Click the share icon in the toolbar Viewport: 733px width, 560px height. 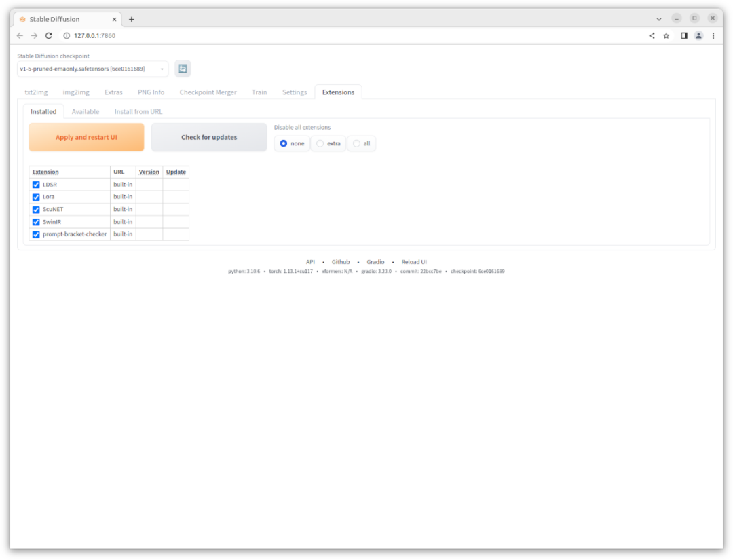pos(651,35)
